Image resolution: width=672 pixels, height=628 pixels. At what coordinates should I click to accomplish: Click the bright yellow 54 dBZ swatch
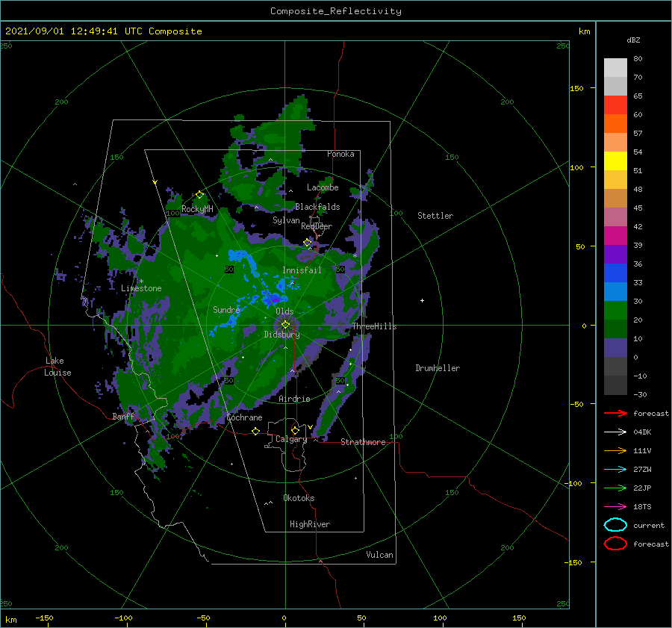pos(615,161)
